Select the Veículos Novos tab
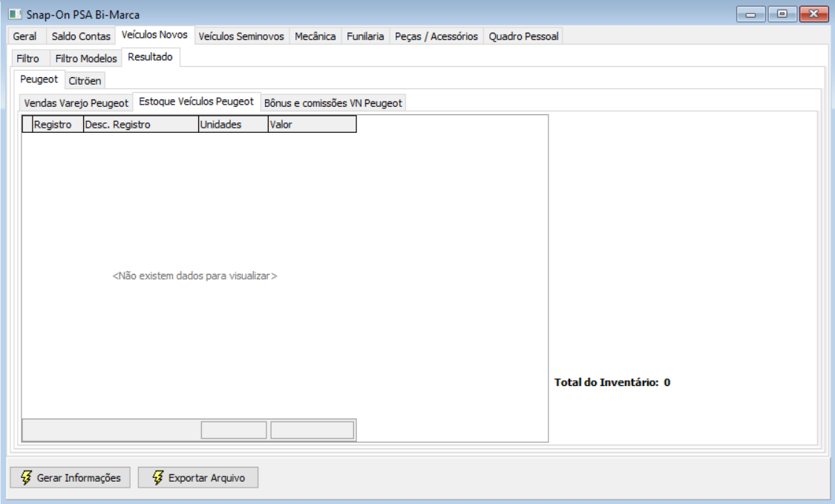The image size is (835, 504). click(154, 35)
